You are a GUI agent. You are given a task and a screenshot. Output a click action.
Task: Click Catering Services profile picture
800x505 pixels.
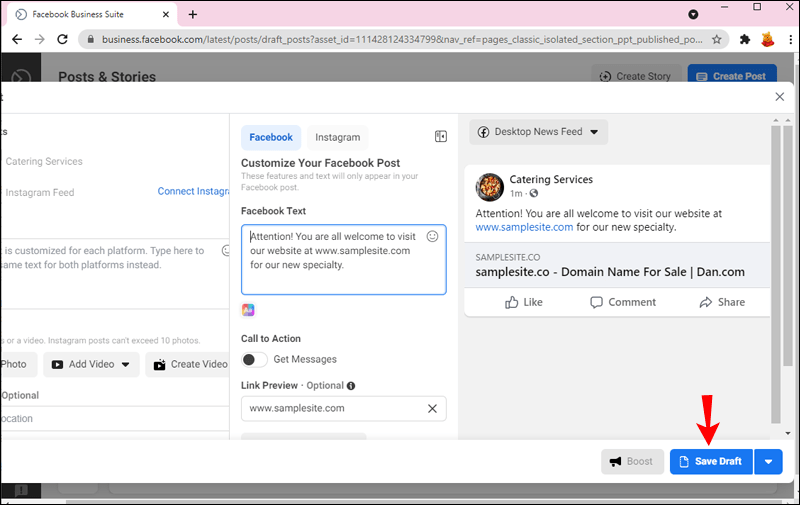[x=489, y=187]
